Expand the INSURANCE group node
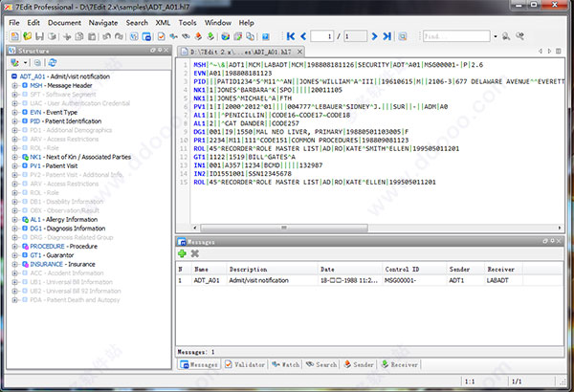574x392 pixels. point(14,264)
